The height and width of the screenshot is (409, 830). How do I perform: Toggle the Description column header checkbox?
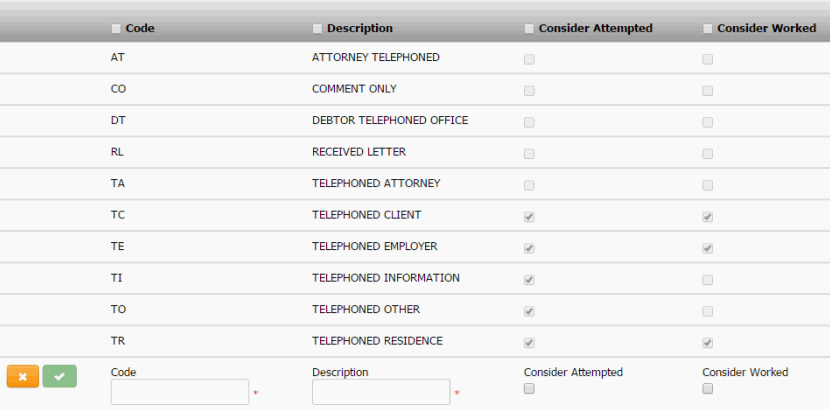[318, 29]
